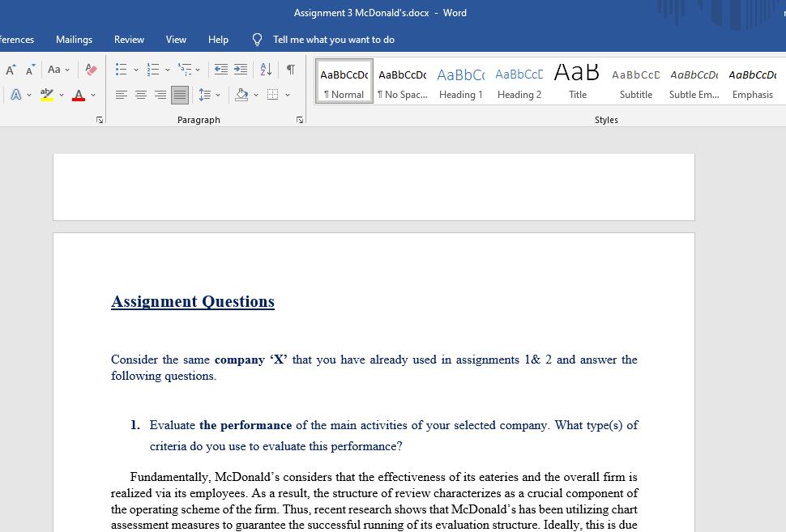This screenshot has height=532, width=786.
Task: Open the Paragraph dialog launcher
Action: pyautogui.click(x=300, y=120)
